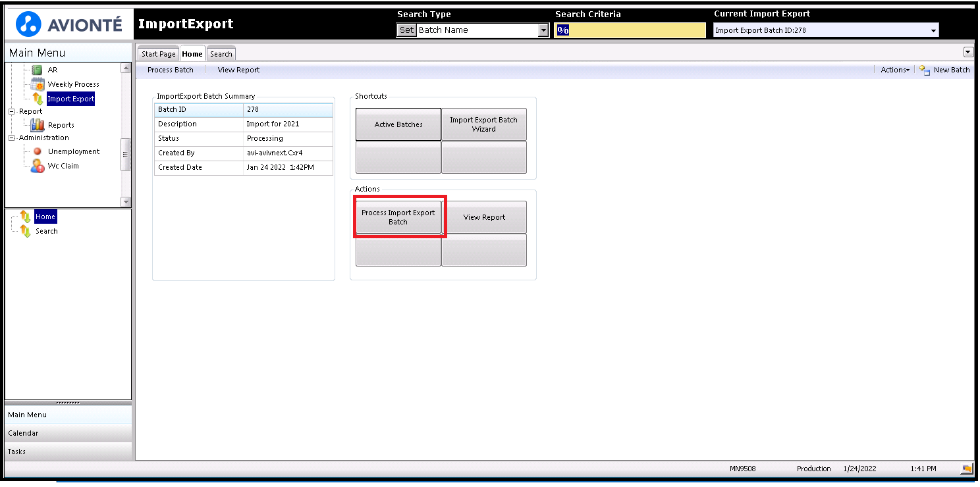Select Weekly Process tree item
980x487 pixels.
(73, 84)
